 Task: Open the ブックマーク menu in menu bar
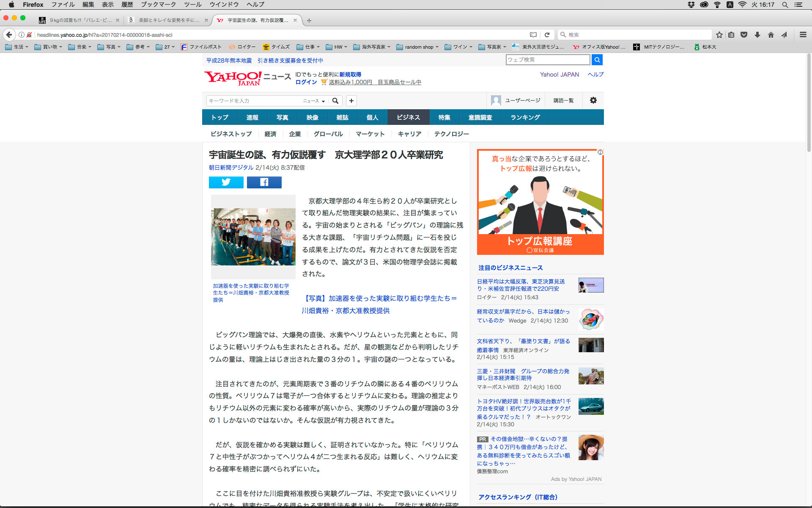(x=158, y=5)
